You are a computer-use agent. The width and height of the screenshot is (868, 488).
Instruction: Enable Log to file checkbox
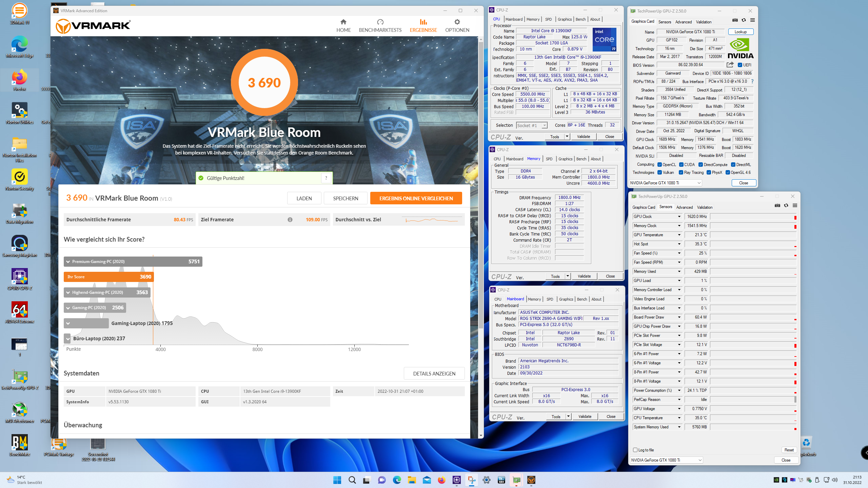click(635, 450)
